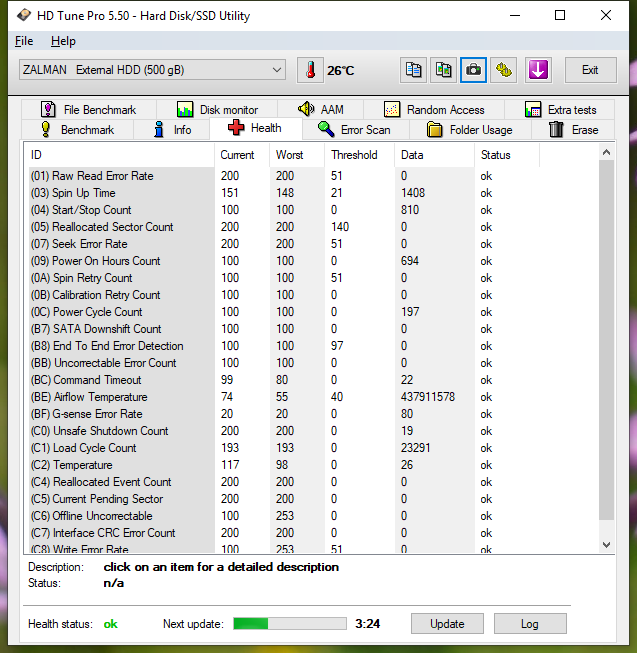This screenshot has width=637, height=653.
Task: Click copy text to clipboard icon
Action: pyautogui.click(x=413, y=70)
